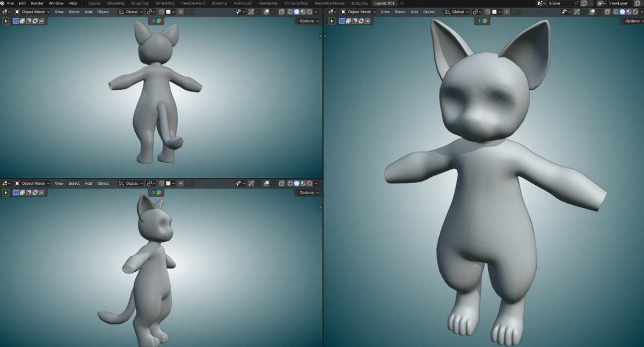Select the Solid viewport shading icon
Image resolution: width=644 pixels, height=347 pixels.
pos(296,12)
